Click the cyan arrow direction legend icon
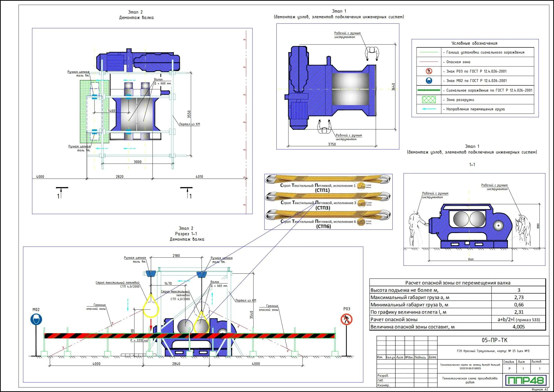This screenshot has height=392, width=554. (x=429, y=109)
